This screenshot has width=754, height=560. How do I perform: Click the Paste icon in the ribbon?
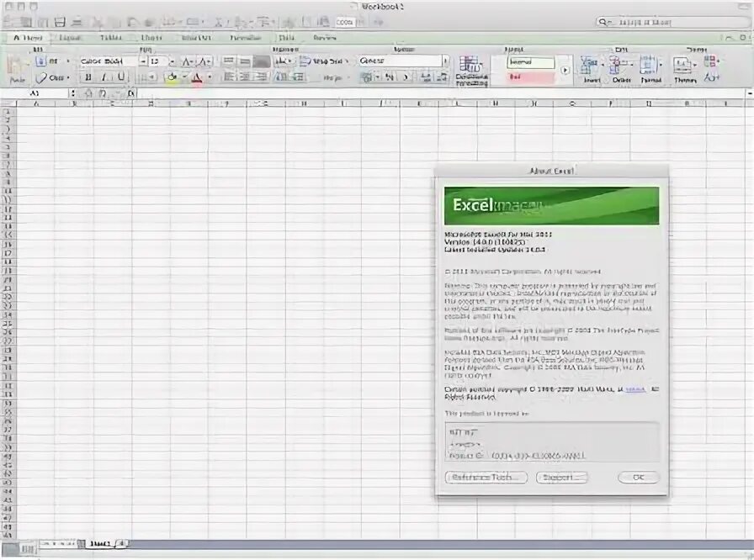(x=18, y=70)
